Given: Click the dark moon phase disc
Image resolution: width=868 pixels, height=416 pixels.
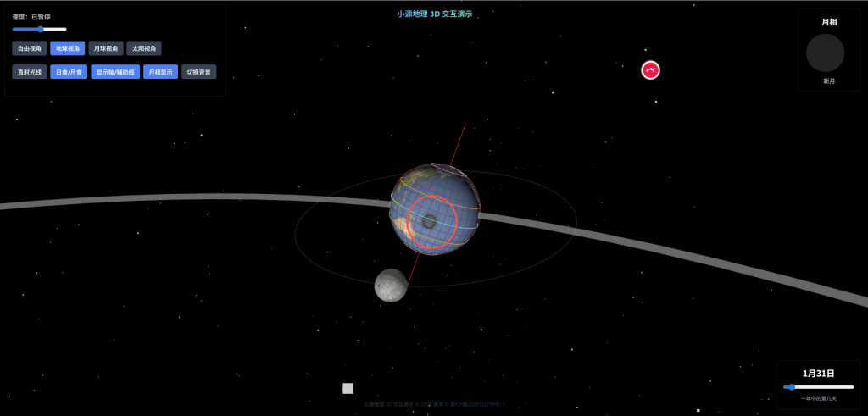Looking at the screenshot, I should point(825,53).
